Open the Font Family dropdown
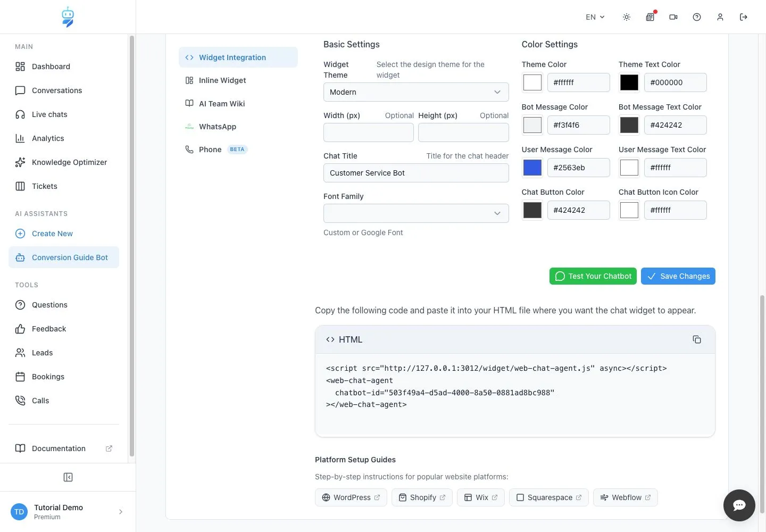 point(416,213)
